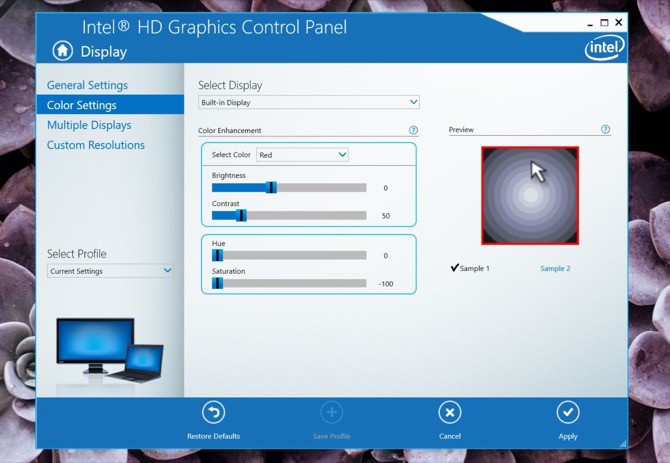Click the Intel logo in header
The height and width of the screenshot is (463, 670).
(604, 47)
